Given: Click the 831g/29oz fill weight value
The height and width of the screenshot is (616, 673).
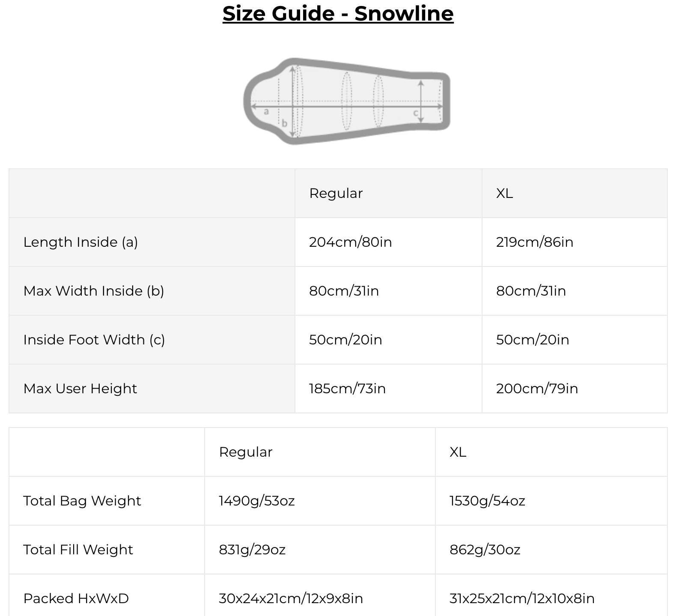Looking at the screenshot, I should coord(252,550).
